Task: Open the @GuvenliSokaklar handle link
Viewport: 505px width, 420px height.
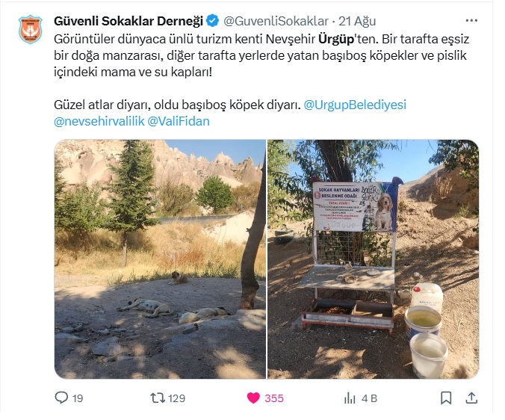Action: click(x=276, y=21)
